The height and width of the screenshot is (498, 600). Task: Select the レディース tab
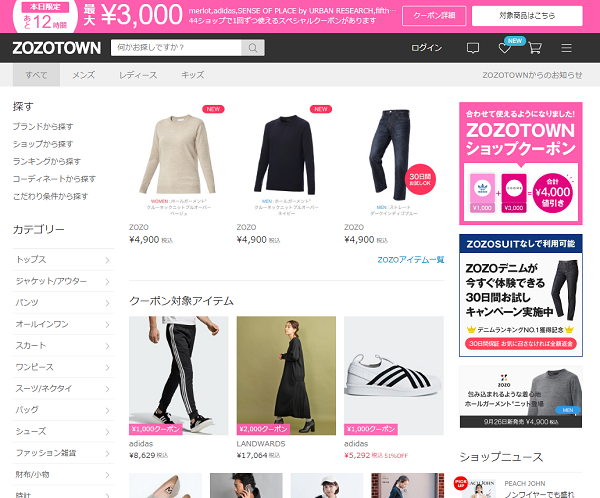coord(138,75)
